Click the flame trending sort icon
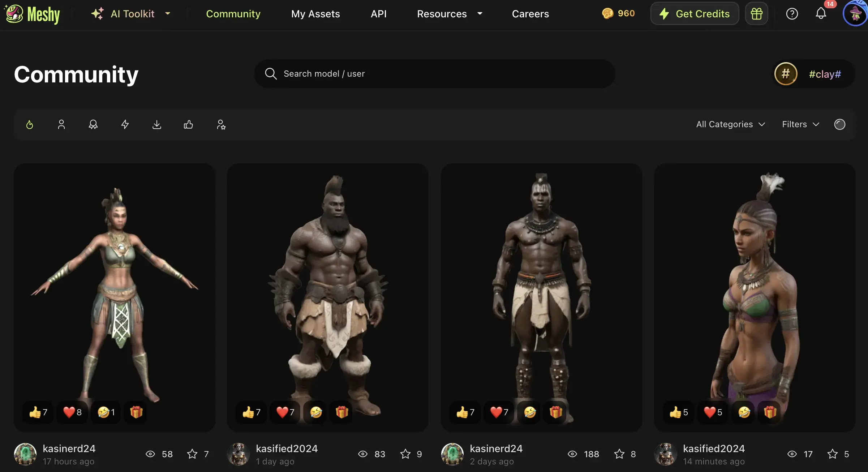 tap(30, 125)
